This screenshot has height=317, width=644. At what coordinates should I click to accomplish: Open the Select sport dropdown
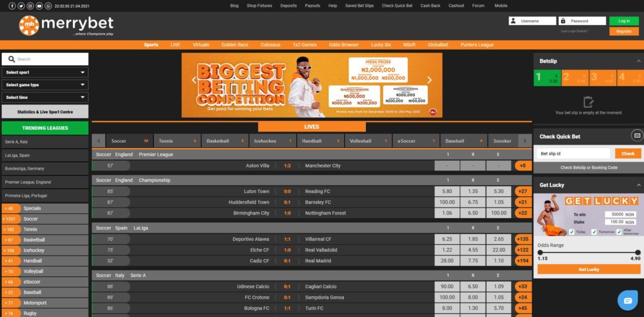point(45,72)
